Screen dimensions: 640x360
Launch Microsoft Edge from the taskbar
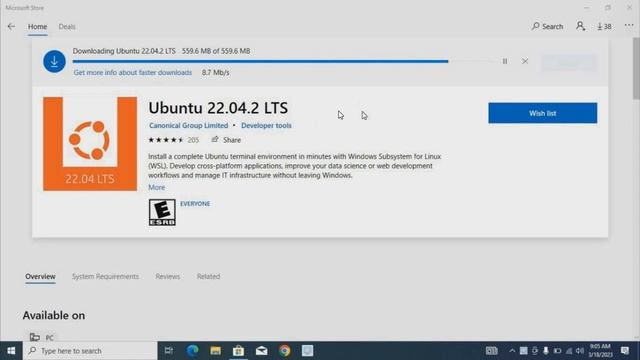[192, 351]
